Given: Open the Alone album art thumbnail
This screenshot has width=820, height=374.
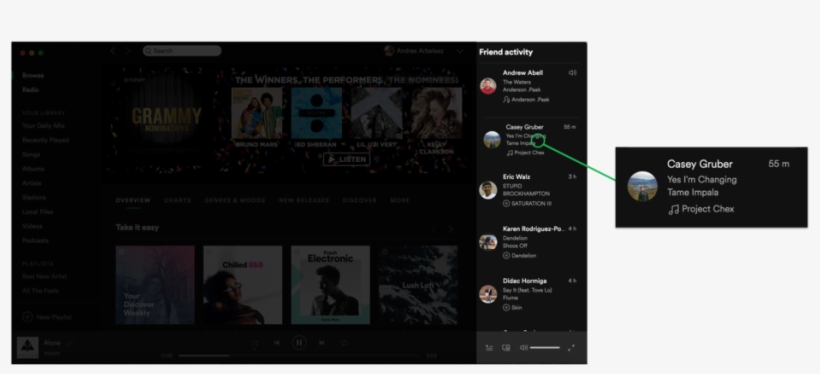Looking at the screenshot, I should 28,348.
